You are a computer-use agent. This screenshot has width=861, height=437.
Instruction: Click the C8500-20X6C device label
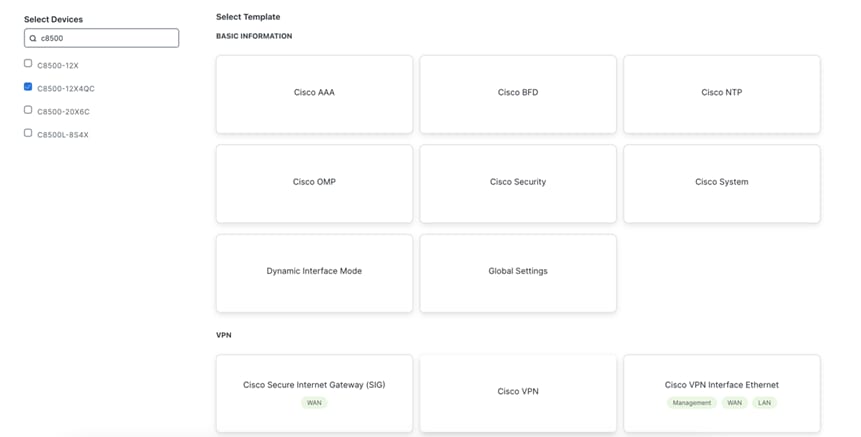click(x=63, y=111)
